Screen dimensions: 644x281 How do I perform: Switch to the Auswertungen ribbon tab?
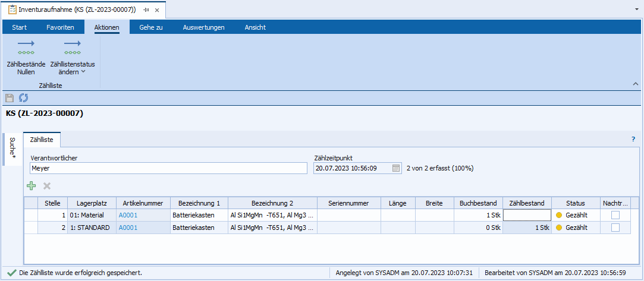203,27
